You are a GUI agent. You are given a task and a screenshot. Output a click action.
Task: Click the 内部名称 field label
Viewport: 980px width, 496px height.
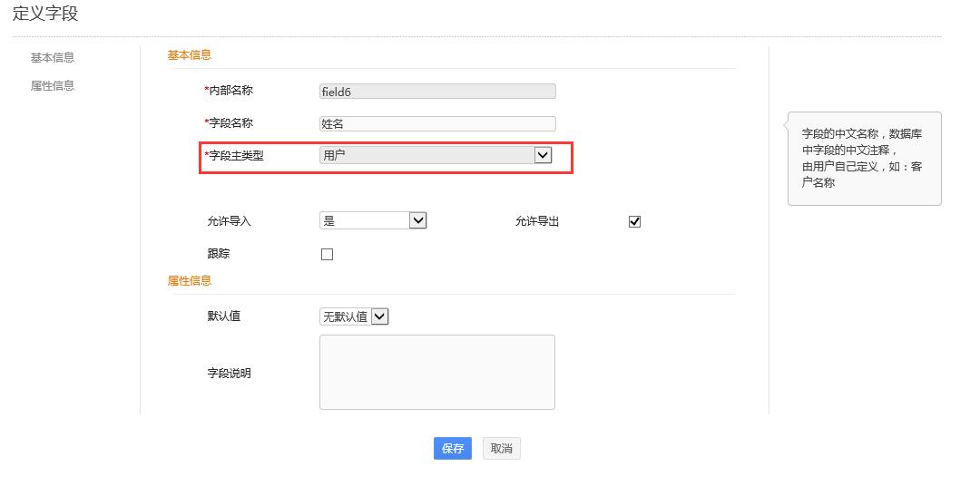click(x=230, y=91)
